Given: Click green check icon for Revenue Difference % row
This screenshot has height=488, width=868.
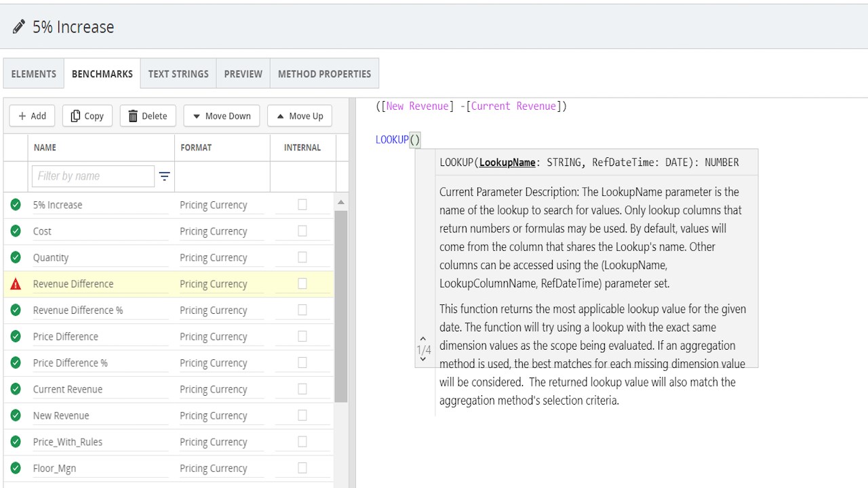Looking at the screenshot, I should point(16,310).
